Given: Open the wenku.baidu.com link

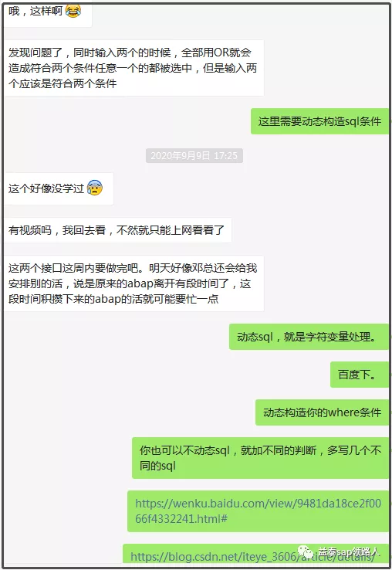Looking at the screenshot, I should [258, 511].
